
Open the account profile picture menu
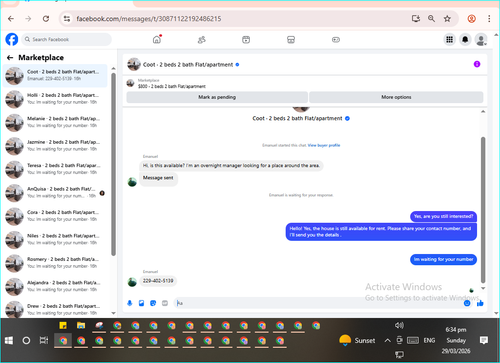click(x=481, y=40)
